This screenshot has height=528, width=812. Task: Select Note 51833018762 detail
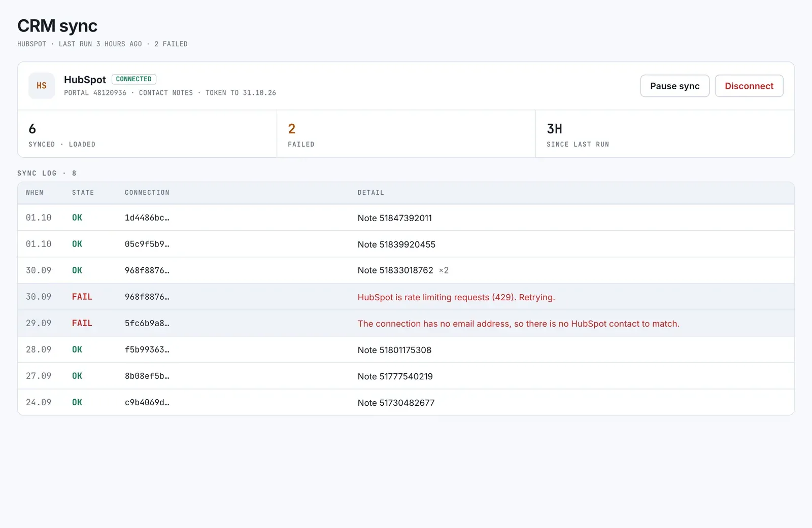(395, 270)
